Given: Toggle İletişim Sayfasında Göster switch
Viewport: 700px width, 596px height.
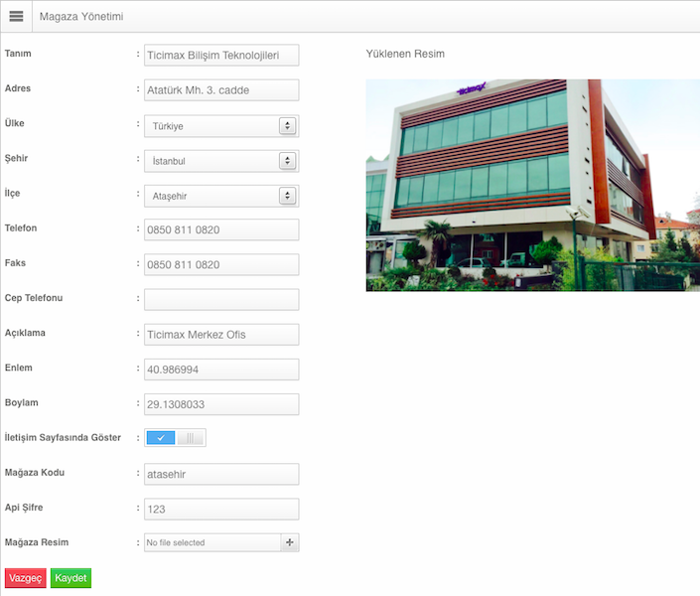Looking at the screenshot, I should tap(175, 438).
